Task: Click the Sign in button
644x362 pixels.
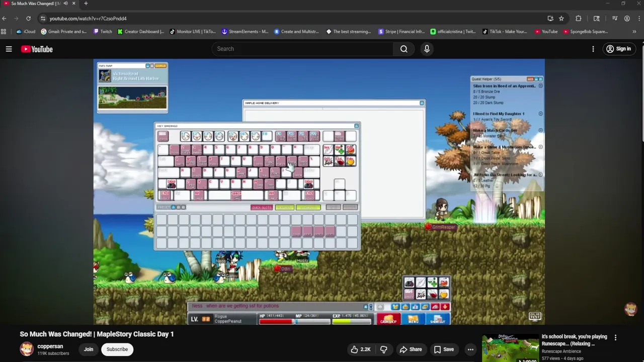Action: 618,49
